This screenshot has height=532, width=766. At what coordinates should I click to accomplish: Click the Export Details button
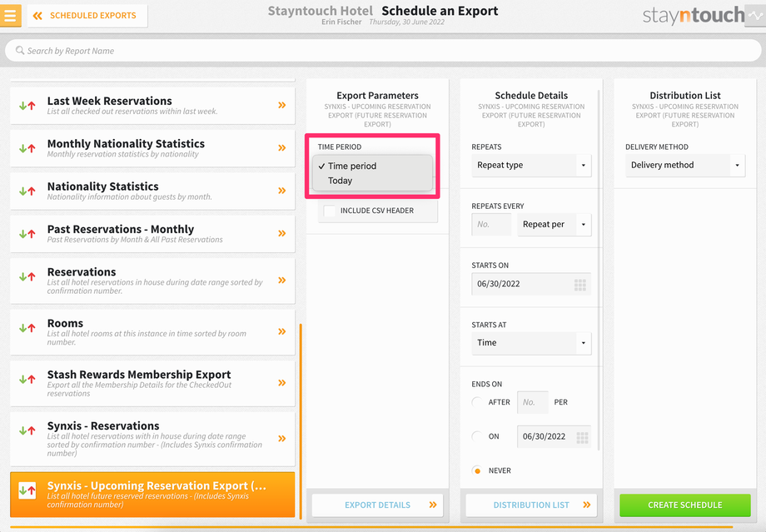(x=377, y=505)
